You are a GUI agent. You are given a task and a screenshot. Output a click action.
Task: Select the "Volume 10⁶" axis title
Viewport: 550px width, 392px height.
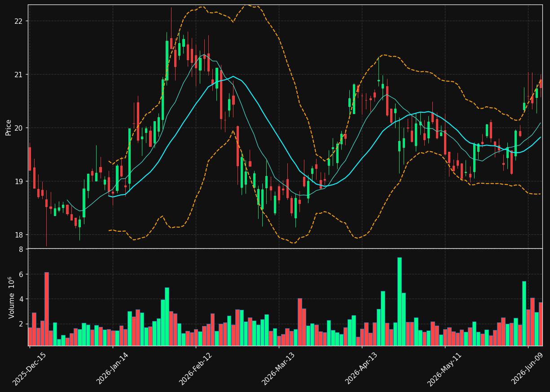[x=12, y=297]
